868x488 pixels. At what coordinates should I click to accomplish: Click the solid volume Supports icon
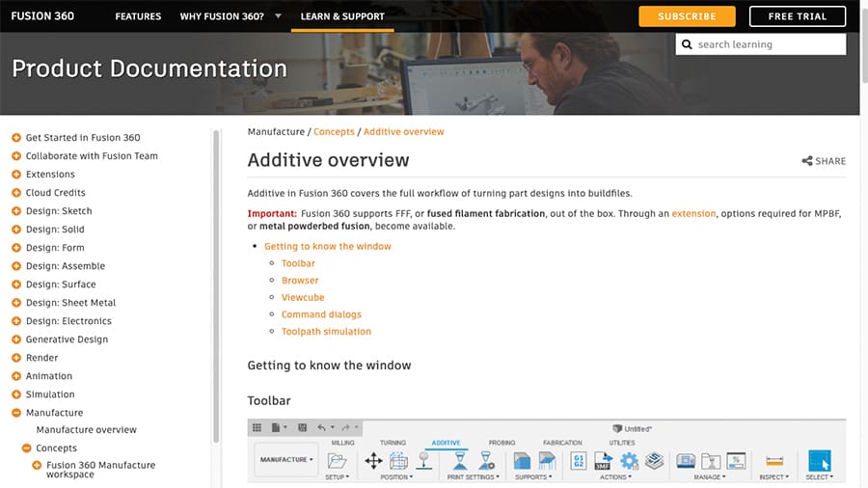tap(522, 460)
